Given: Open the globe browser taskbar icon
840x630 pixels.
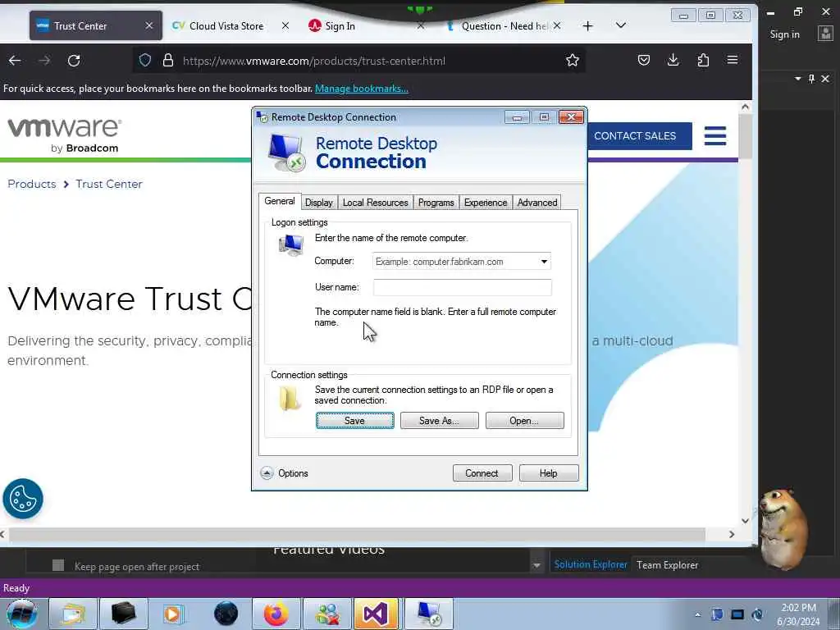Looking at the screenshot, I should point(226,614).
